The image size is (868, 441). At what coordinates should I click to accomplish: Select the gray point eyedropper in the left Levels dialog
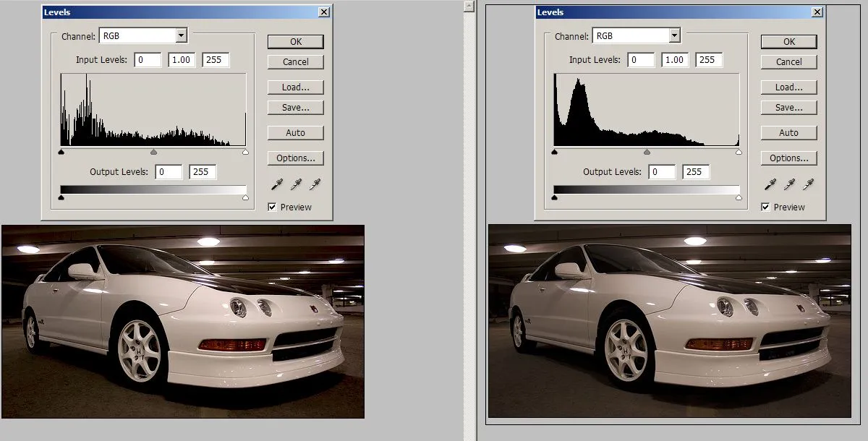pos(296,184)
